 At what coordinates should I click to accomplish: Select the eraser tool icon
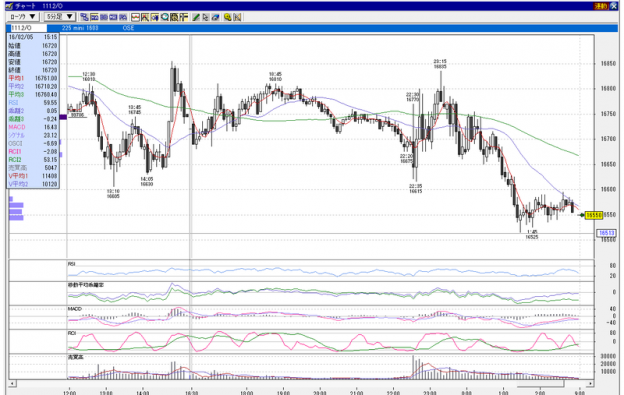coord(215,17)
